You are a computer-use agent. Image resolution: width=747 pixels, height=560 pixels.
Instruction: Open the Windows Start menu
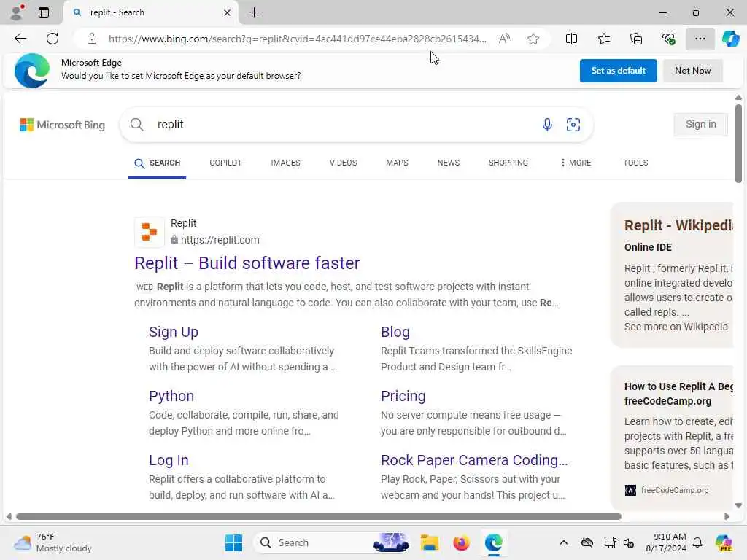233,542
